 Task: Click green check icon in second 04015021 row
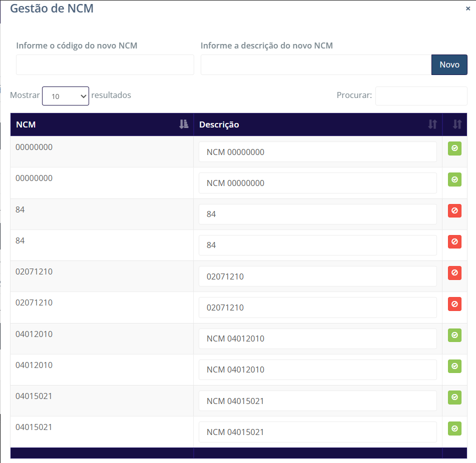[454, 428]
